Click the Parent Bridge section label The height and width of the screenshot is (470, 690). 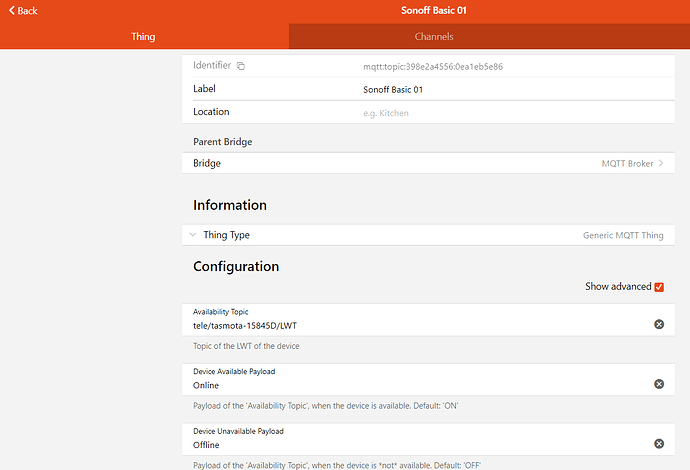(x=223, y=142)
